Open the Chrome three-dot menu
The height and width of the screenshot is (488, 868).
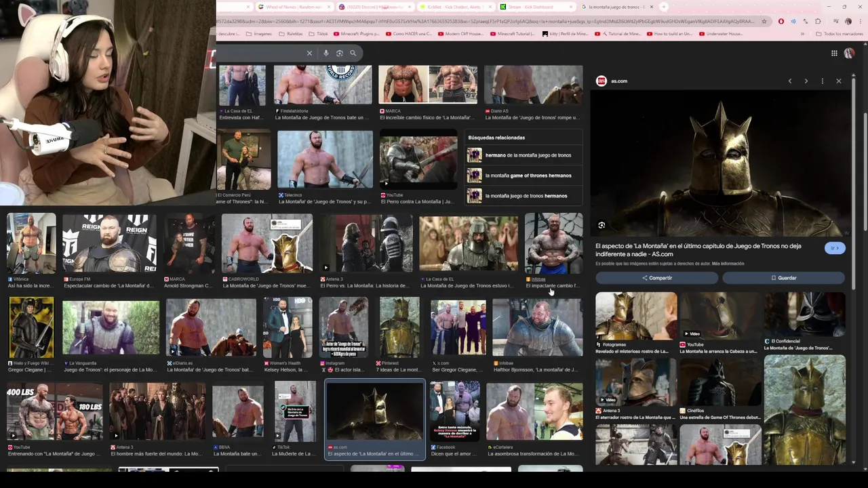pyautogui.click(x=860, y=21)
